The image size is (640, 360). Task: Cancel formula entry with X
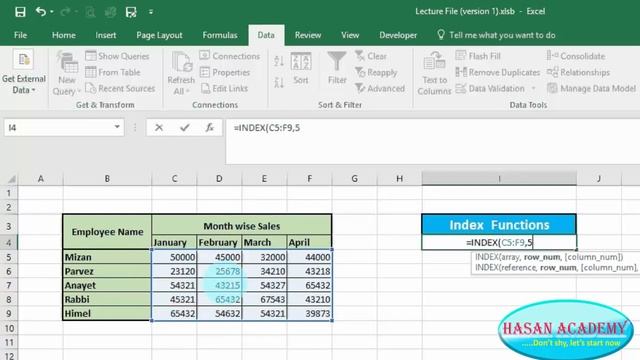[159, 128]
